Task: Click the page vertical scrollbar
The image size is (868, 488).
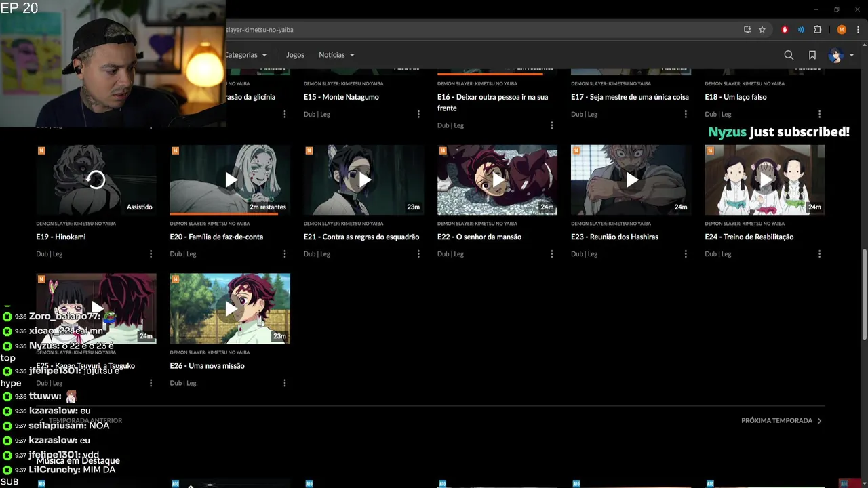Action: 864,295
